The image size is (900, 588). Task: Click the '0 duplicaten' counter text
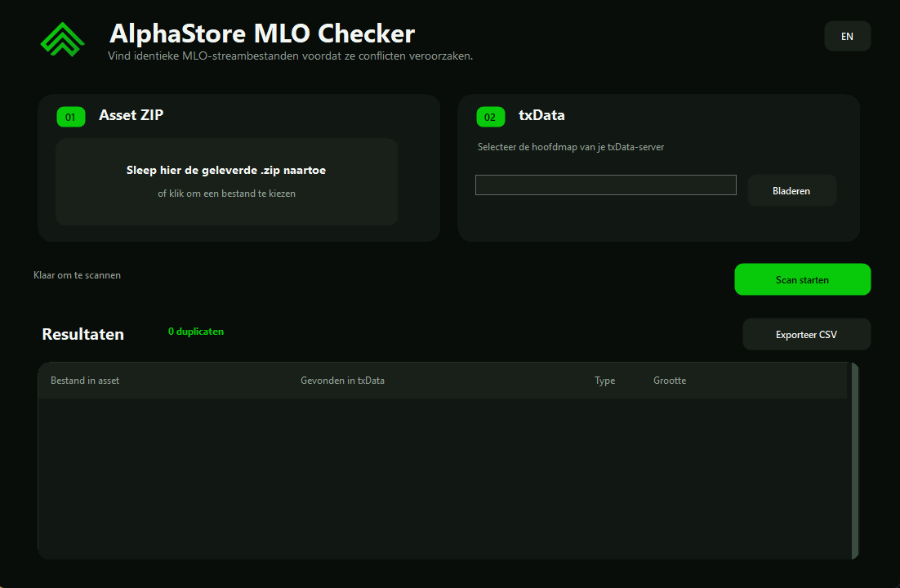(196, 332)
